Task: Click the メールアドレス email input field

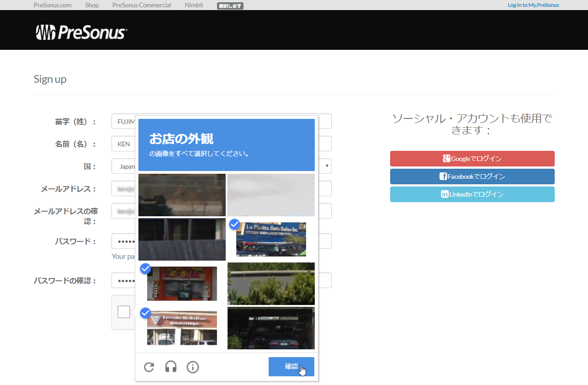Action: (x=222, y=188)
